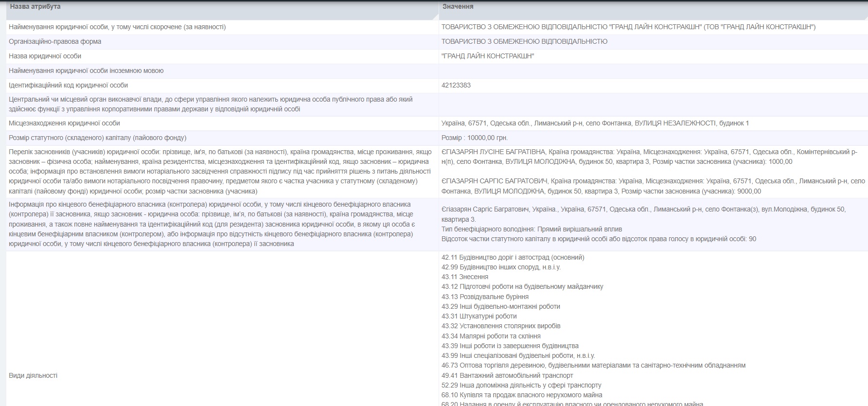868x406 pixels.
Task: Click the "Види діяльності" attribute label
Action: pyautogui.click(x=33, y=375)
